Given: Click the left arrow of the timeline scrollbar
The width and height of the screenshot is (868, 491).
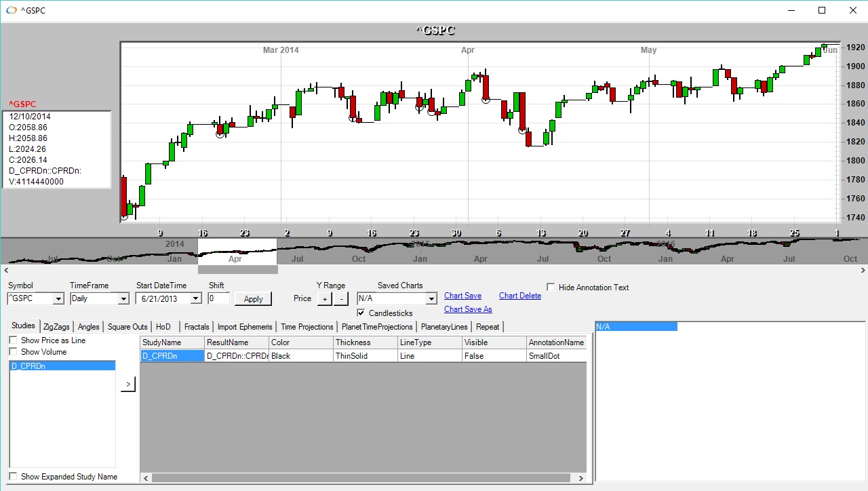Looking at the screenshot, I should 5,270.
